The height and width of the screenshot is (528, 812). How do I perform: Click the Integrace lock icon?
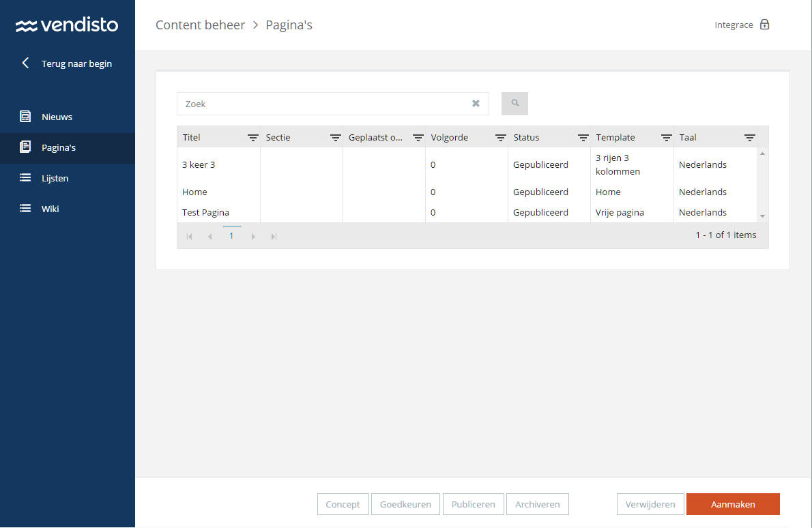click(x=764, y=25)
